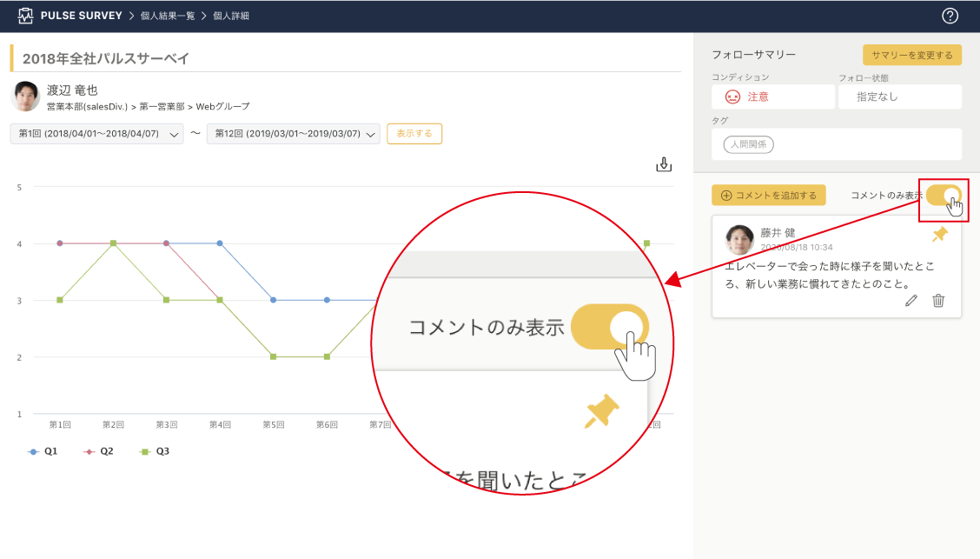Toggle the コメントのみ表示 switch
The image size is (980, 559).
[x=943, y=196]
